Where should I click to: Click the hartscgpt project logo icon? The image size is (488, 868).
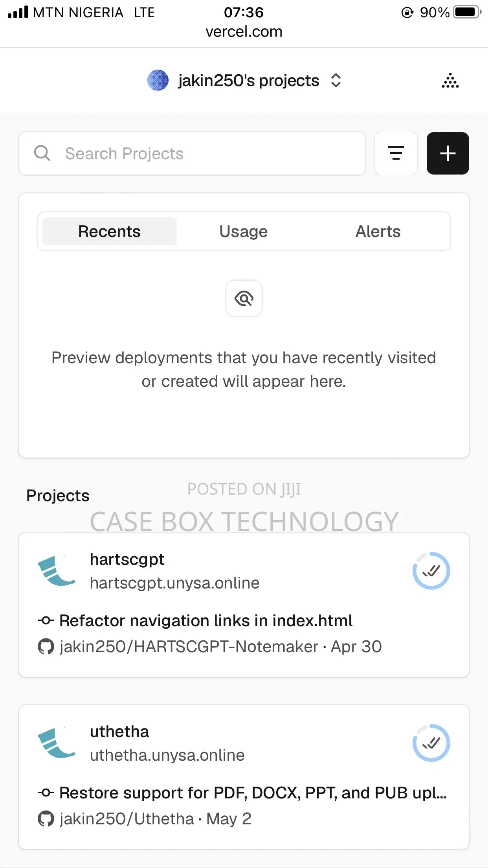(57, 571)
